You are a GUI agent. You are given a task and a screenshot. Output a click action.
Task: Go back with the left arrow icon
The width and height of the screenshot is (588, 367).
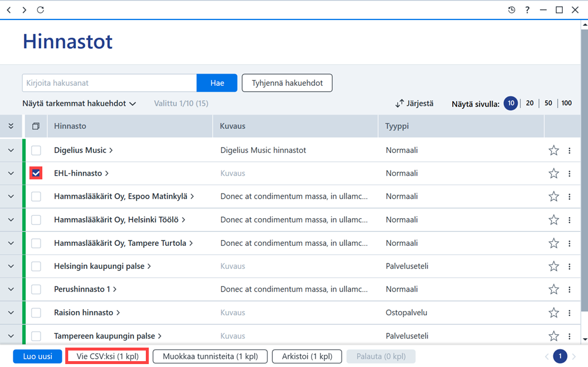9,10
